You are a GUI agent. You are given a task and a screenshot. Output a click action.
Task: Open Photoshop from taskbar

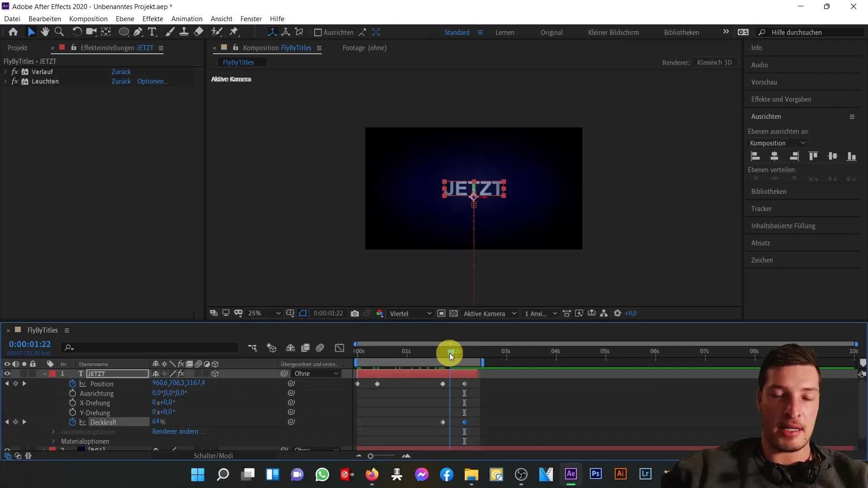[x=596, y=474]
